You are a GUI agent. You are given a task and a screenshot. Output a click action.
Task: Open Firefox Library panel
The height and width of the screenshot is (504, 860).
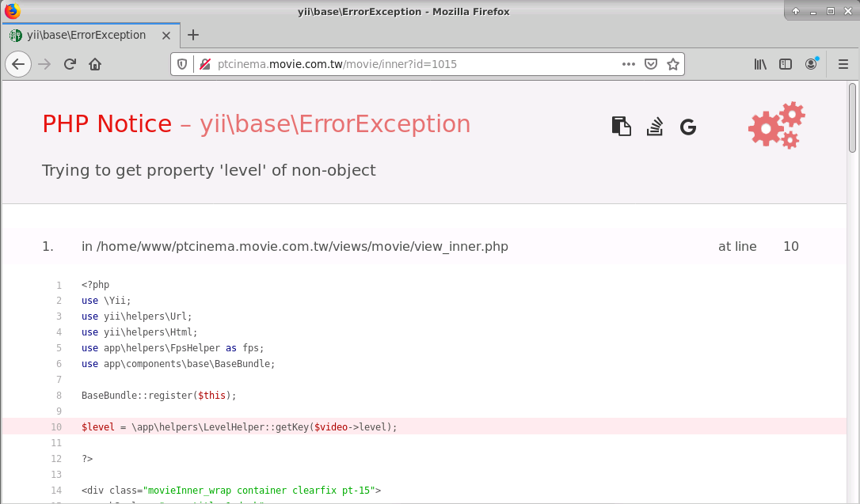point(760,64)
